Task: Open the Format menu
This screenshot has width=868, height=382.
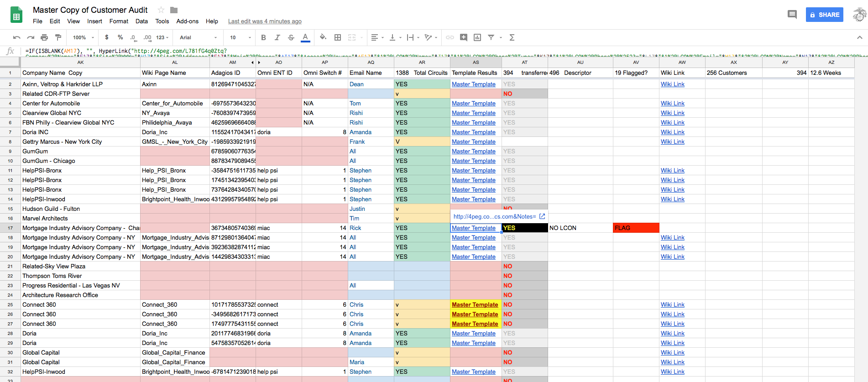Action: (x=119, y=21)
